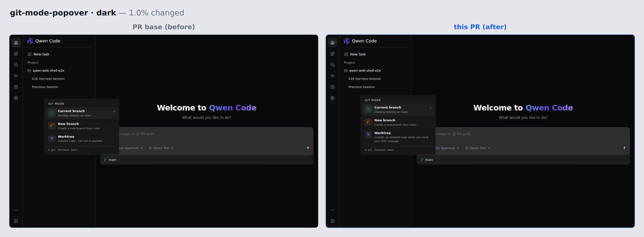
Task: Click the main branch chip in the after panel
Action: coord(427,160)
